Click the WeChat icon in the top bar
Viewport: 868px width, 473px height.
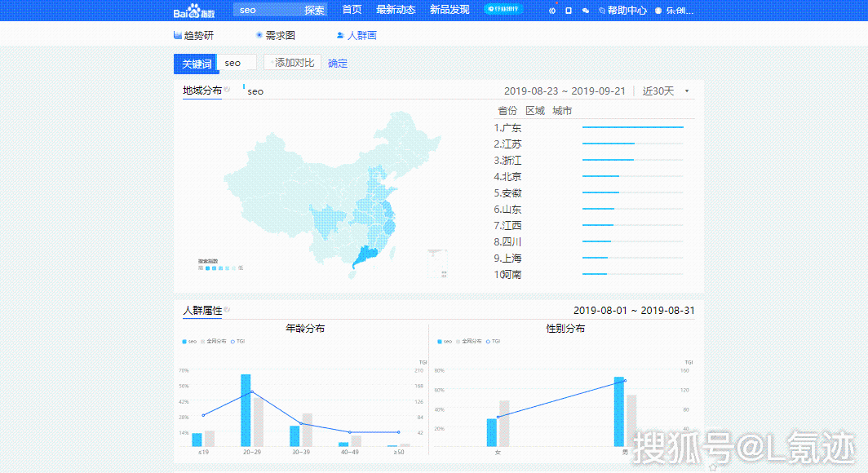pos(585,11)
